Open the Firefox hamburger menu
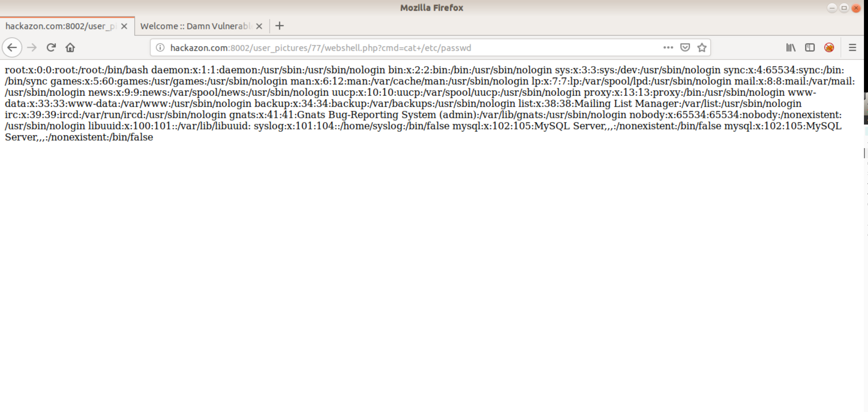This screenshot has width=868, height=412. tap(852, 47)
